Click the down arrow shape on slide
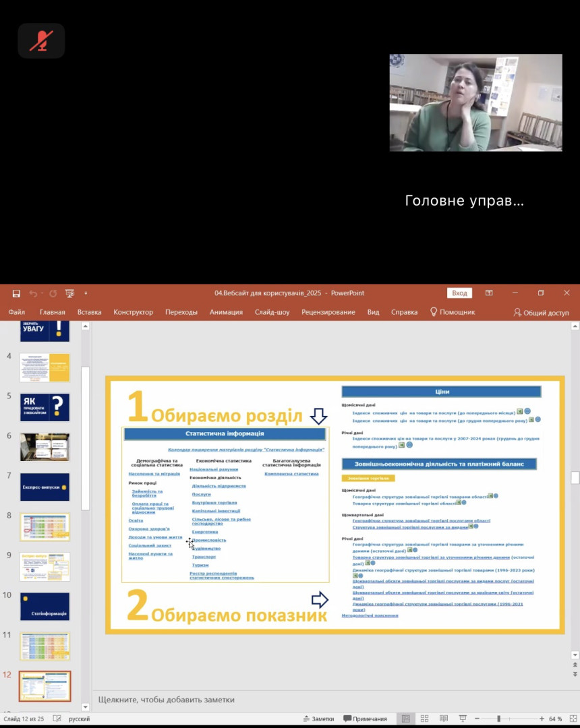 [x=318, y=416]
